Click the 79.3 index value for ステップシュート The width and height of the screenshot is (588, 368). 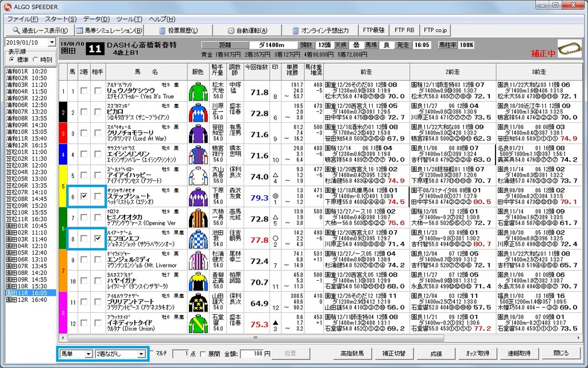coord(259,198)
